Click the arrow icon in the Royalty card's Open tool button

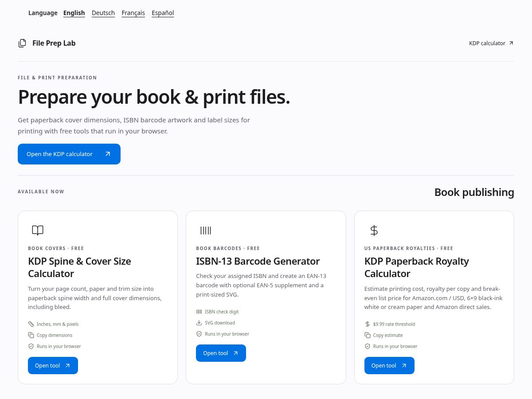404,366
